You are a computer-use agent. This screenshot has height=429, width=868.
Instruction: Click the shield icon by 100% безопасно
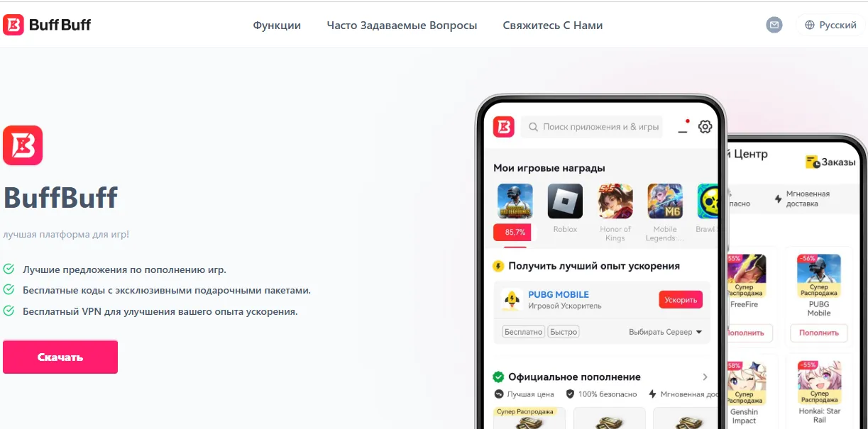(570, 394)
